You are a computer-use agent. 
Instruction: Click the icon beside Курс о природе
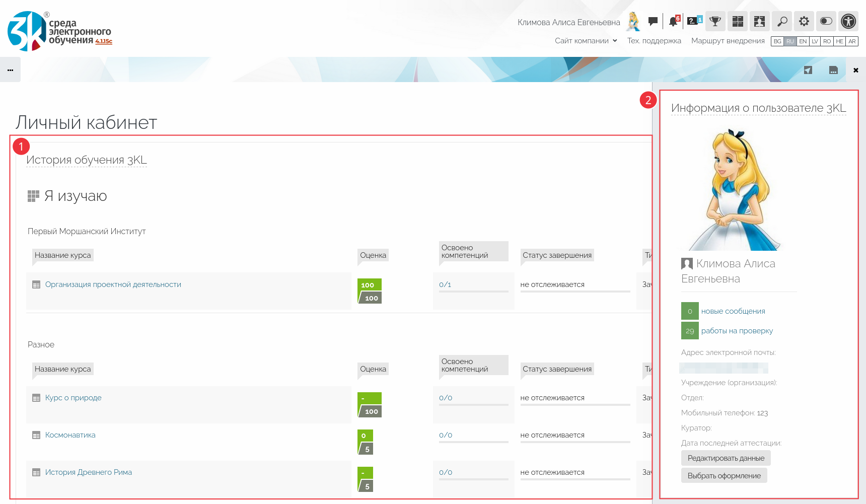[x=36, y=398]
